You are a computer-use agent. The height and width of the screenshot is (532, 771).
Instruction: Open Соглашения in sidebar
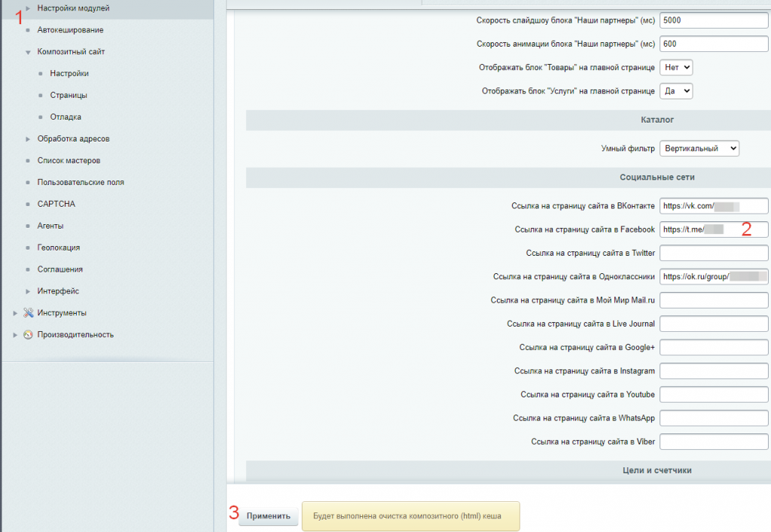pyautogui.click(x=60, y=269)
